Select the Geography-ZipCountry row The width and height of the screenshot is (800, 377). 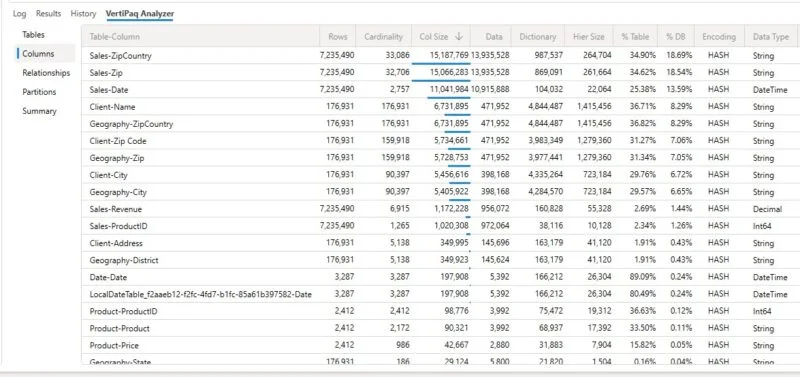tap(440, 123)
